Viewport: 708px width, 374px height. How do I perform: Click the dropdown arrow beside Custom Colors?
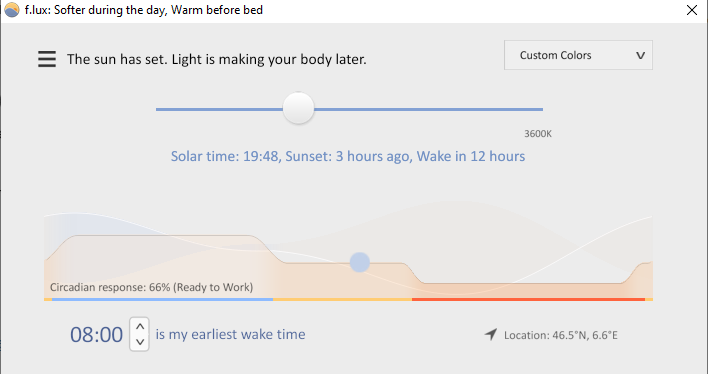click(x=640, y=56)
